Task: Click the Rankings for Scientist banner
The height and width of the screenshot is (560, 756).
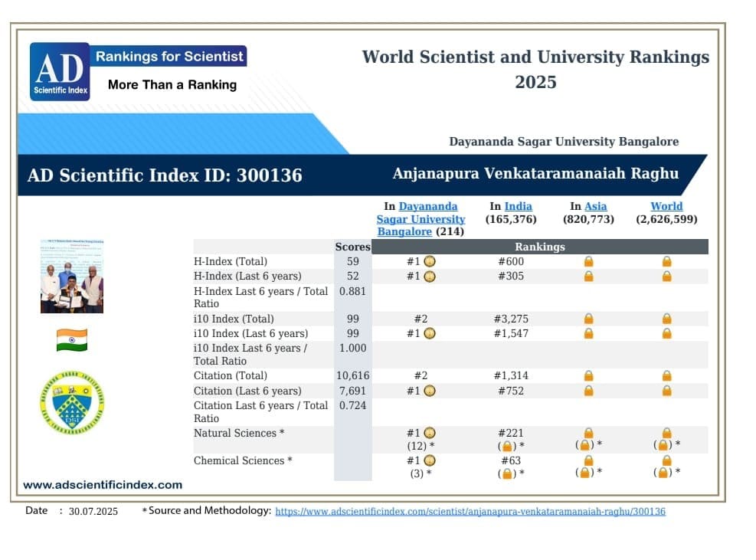Action: [169, 56]
